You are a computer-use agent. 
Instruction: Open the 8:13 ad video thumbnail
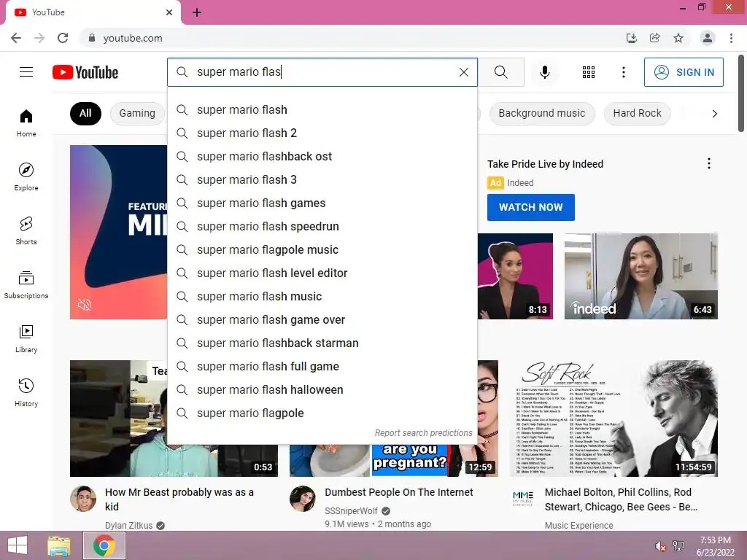[515, 276]
